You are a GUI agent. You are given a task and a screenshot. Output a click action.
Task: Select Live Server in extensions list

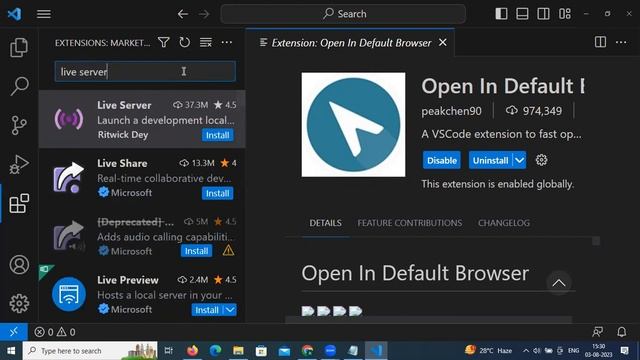pyautogui.click(x=142, y=119)
